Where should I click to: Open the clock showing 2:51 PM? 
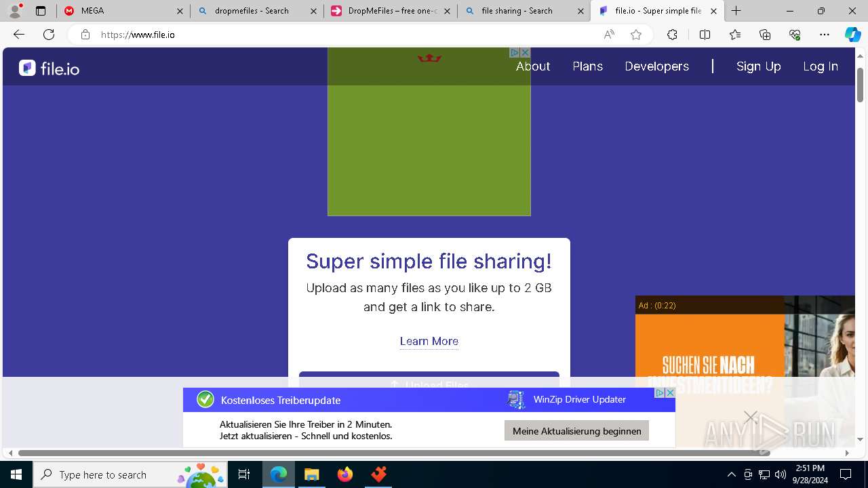810,474
